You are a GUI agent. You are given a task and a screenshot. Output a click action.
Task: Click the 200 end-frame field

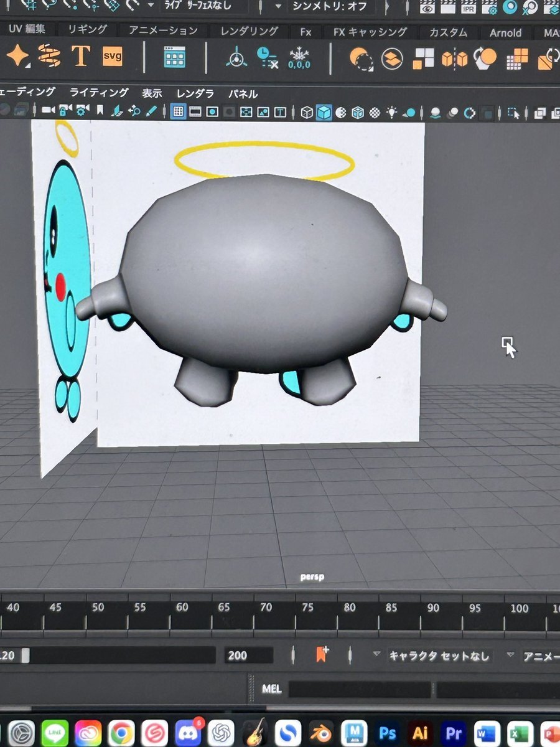click(x=249, y=655)
